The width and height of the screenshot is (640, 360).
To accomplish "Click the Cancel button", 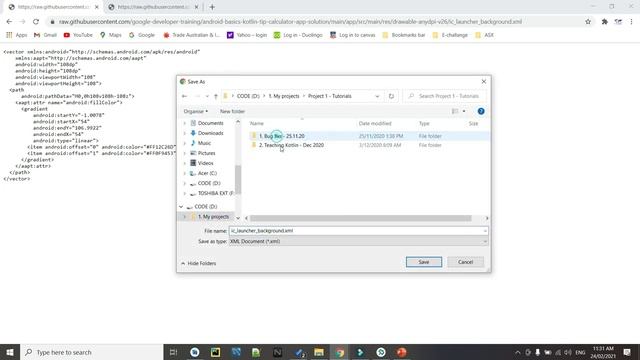I will pos(465,262).
